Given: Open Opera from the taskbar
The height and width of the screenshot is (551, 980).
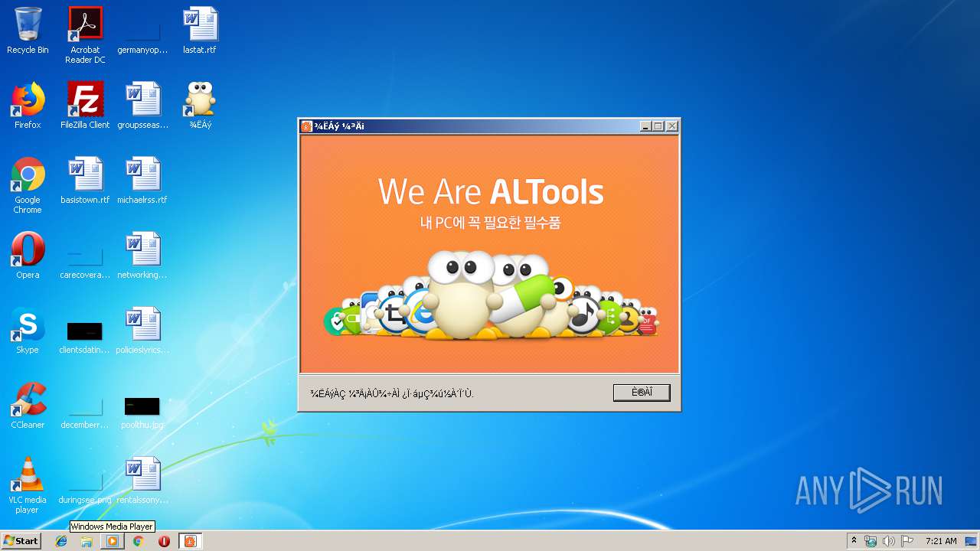Looking at the screenshot, I should click(x=164, y=541).
